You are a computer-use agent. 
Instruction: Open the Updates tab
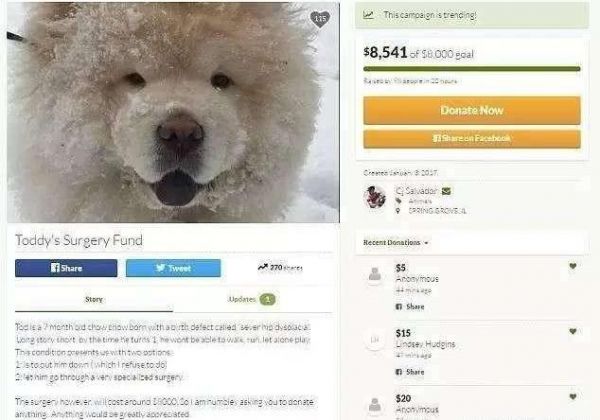(x=252, y=299)
